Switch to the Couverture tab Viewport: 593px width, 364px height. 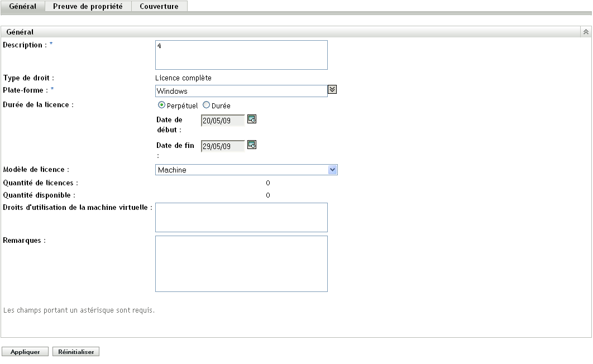pos(159,7)
